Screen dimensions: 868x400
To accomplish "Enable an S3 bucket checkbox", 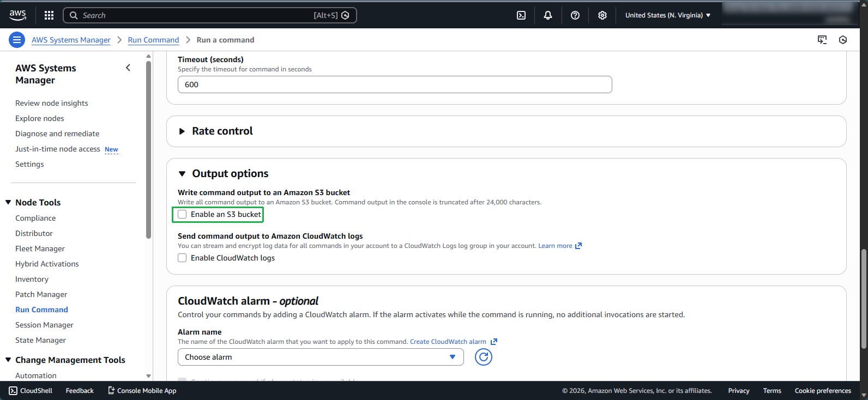I will click(182, 214).
